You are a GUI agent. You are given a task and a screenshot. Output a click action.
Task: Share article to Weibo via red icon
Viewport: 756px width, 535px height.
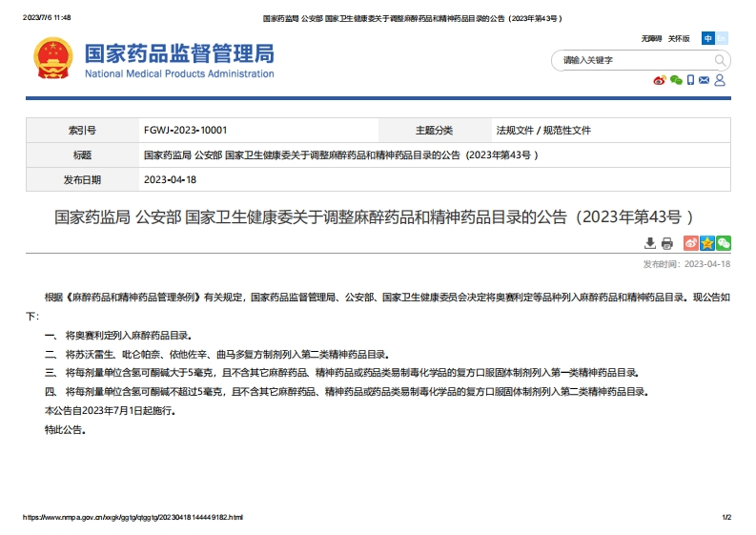690,243
